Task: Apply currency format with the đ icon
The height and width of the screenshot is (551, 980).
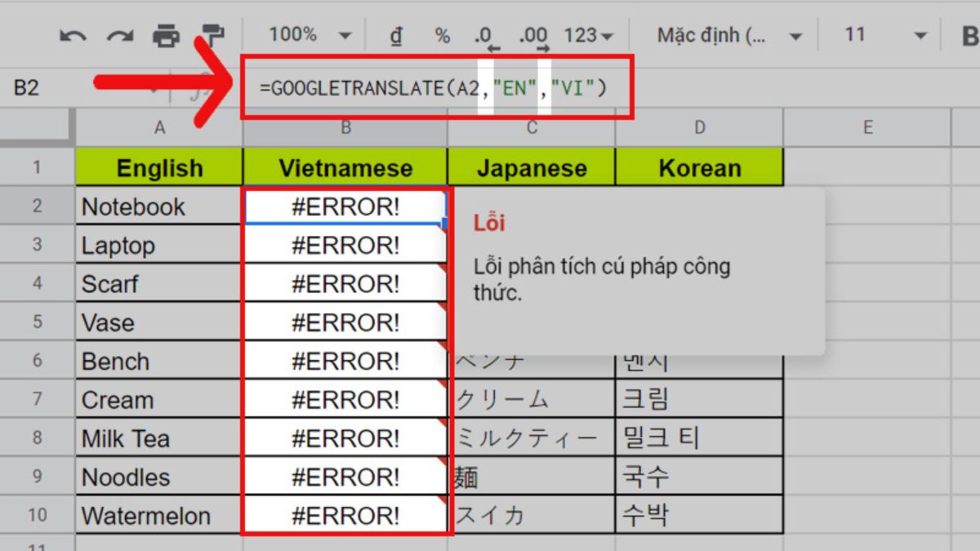Action: (x=396, y=34)
